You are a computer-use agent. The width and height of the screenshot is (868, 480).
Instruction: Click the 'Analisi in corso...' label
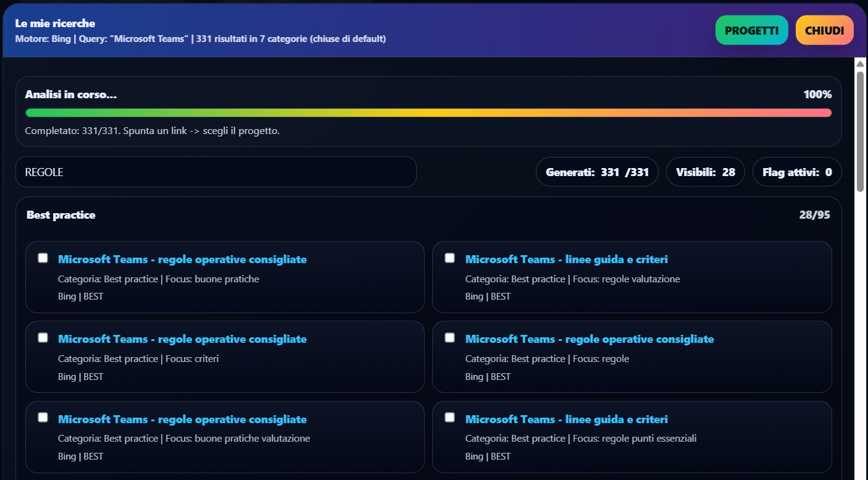tap(71, 95)
